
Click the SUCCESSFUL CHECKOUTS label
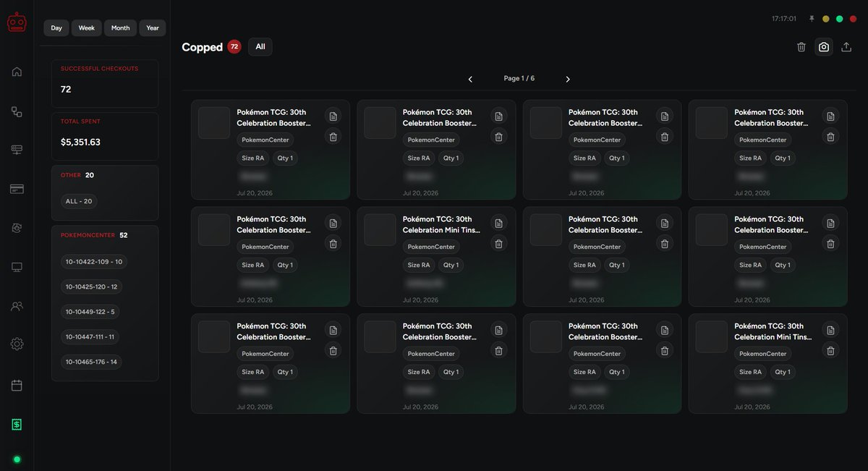(99, 69)
